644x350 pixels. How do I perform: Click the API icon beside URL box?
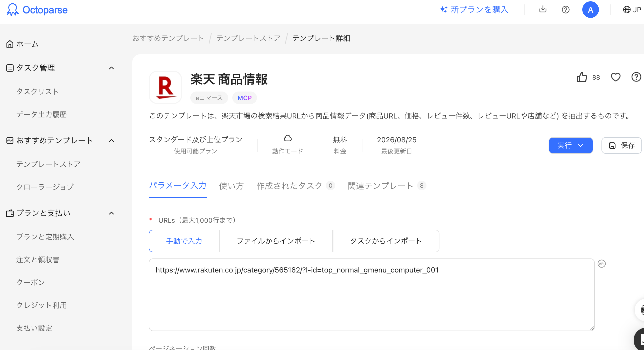coord(601,264)
